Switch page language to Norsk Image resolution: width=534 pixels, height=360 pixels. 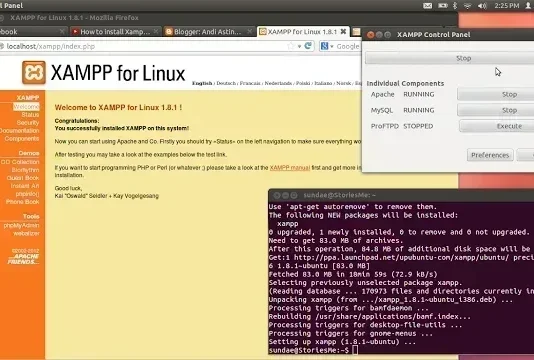(x=344, y=83)
